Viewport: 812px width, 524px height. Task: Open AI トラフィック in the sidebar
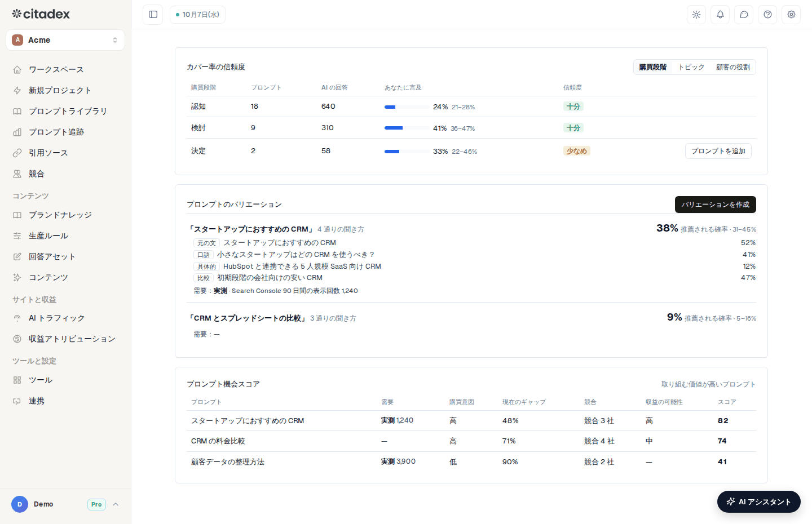(x=65, y=318)
